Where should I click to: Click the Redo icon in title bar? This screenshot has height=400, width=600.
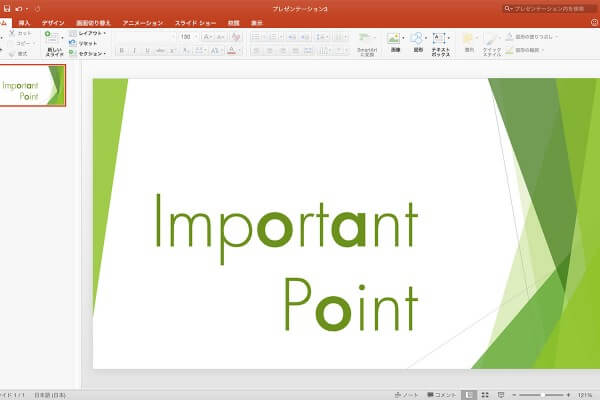pos(38,8)
